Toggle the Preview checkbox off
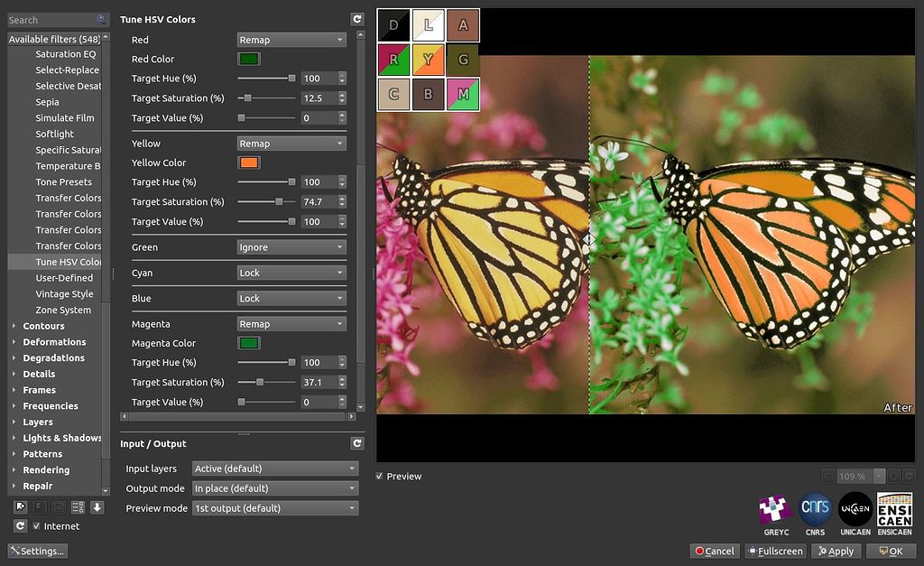The height and width of the screenshot is (566, 924). pos(381,476)
